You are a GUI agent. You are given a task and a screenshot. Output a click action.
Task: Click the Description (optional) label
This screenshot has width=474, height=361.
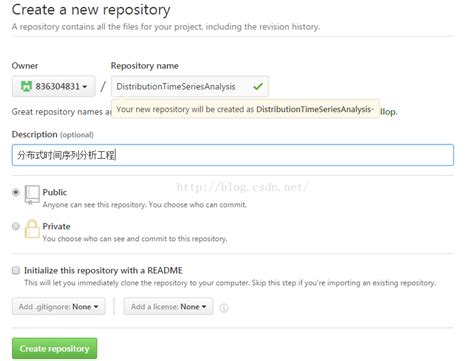tap(53, 134)
